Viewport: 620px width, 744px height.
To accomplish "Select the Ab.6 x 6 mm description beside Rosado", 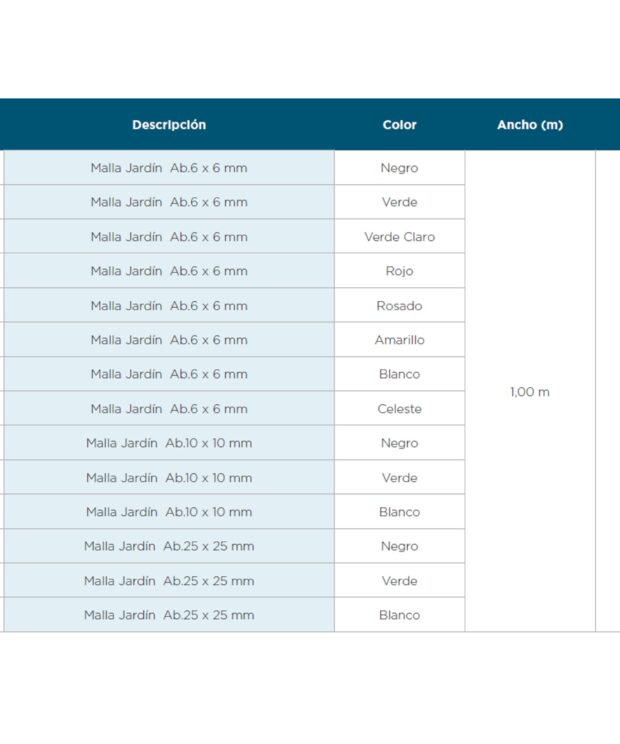I will point(169,306).
